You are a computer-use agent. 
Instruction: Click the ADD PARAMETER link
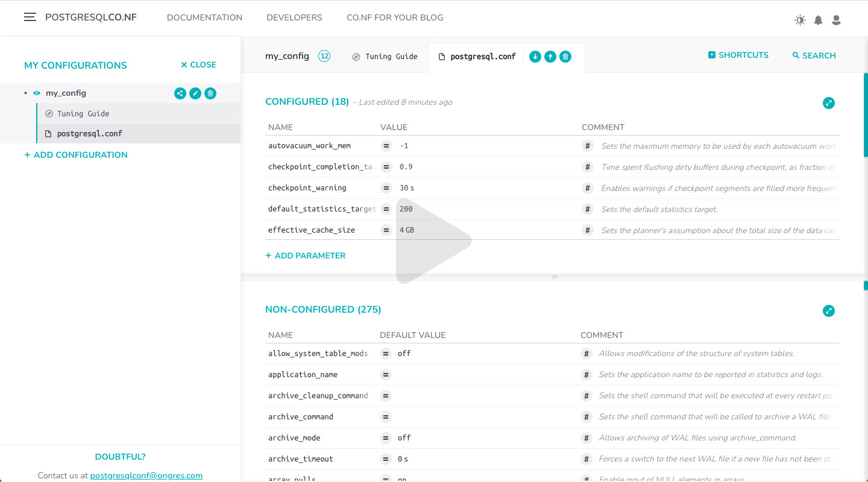tap(306, 255)
